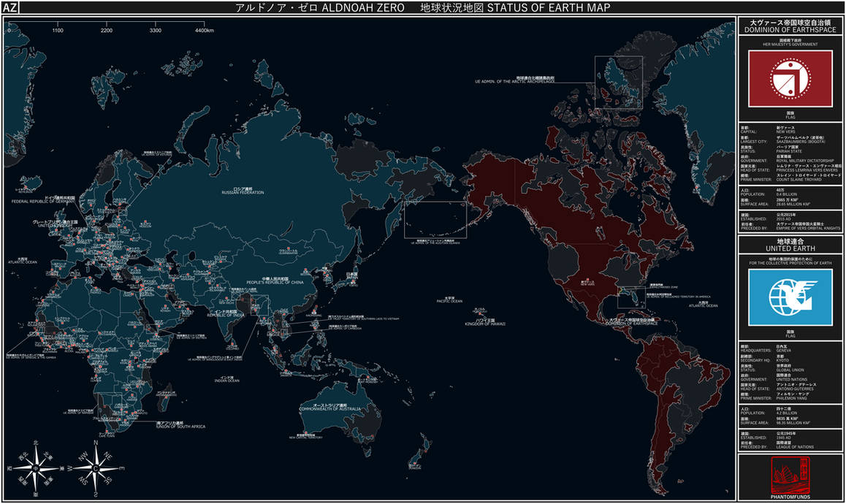The image size is (846, 504).
Task: Click the 'DOMINION OF EARTHSPACE' panel heading
Action: [x=790, y=30]
